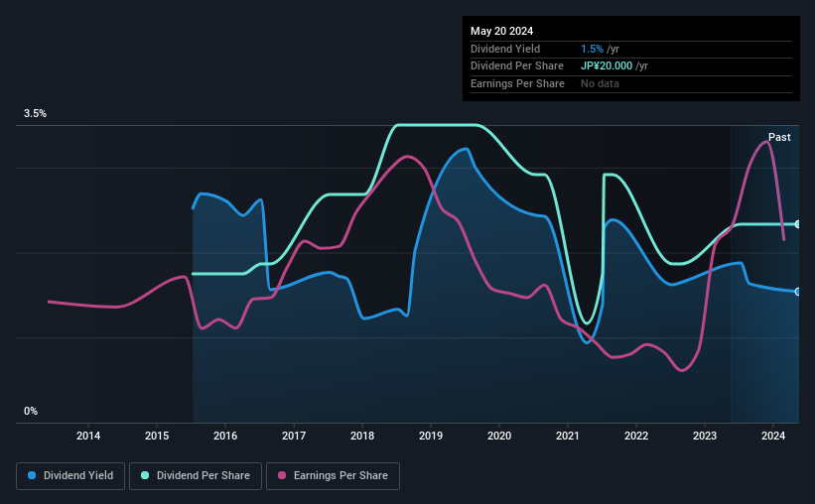
Task: Click the 1.5% dividend yield value
Action: 592,49
